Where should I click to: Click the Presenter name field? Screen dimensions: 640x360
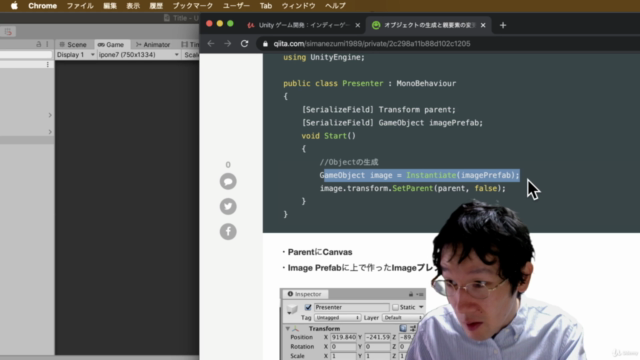click(x=351, y=307)
